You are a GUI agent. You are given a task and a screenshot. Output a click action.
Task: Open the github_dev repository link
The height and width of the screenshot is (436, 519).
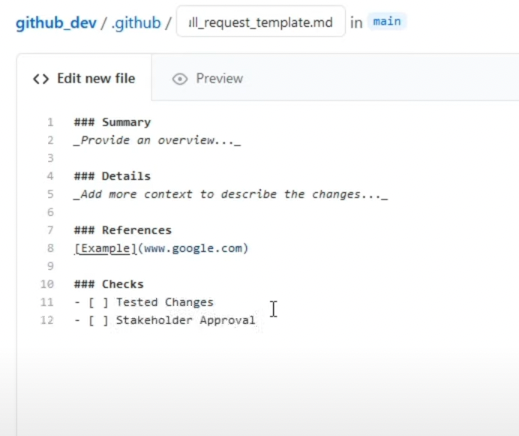[x=56, y=23]
